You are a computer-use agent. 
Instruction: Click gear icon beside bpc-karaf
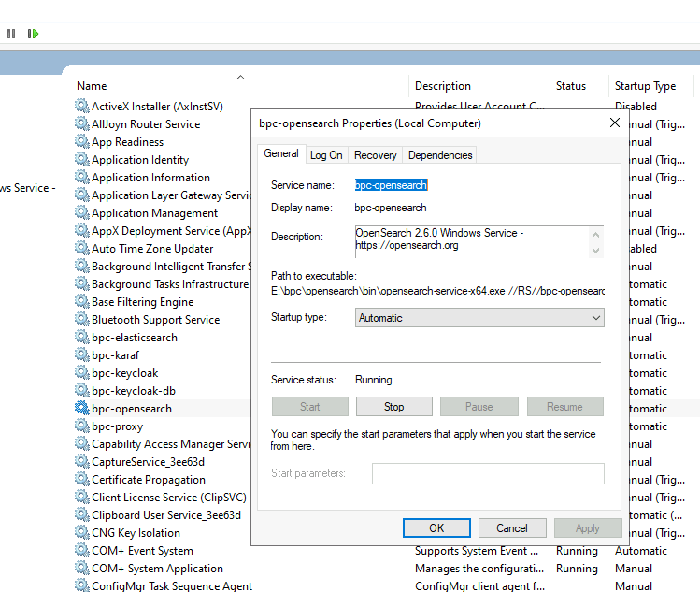81,355
